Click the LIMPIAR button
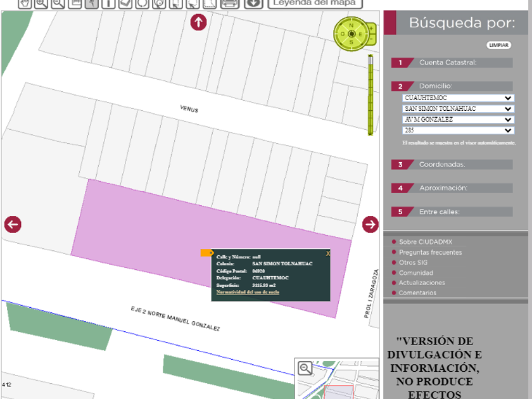The height and width of the screenshot is (399, 532). [499, 45]
